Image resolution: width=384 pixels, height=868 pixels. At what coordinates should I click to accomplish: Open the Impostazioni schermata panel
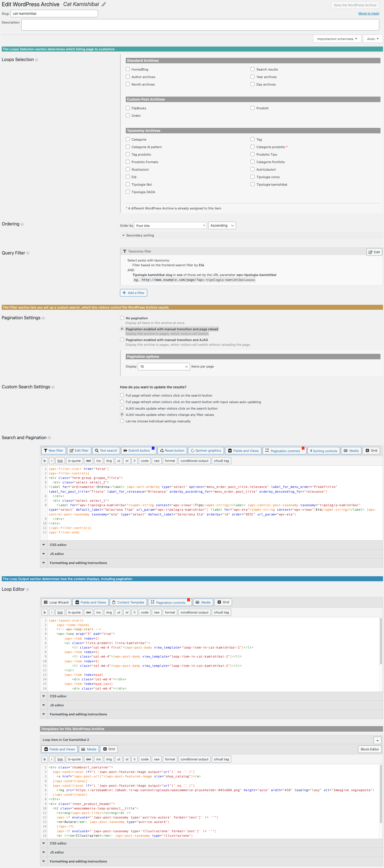[337, 39]
